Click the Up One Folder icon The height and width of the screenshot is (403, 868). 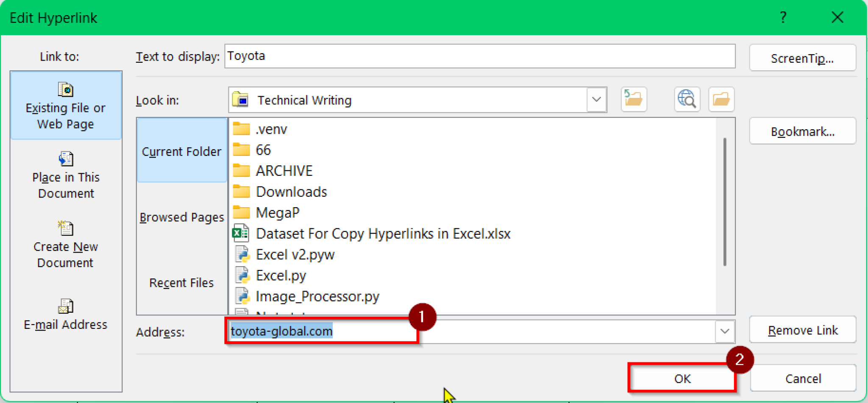point(634,100)
